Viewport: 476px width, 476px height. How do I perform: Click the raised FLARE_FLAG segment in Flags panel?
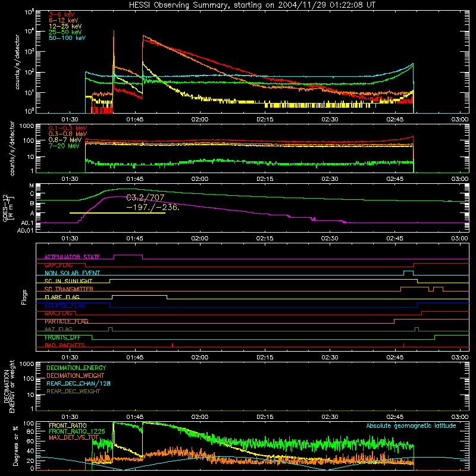coord(139,295)
